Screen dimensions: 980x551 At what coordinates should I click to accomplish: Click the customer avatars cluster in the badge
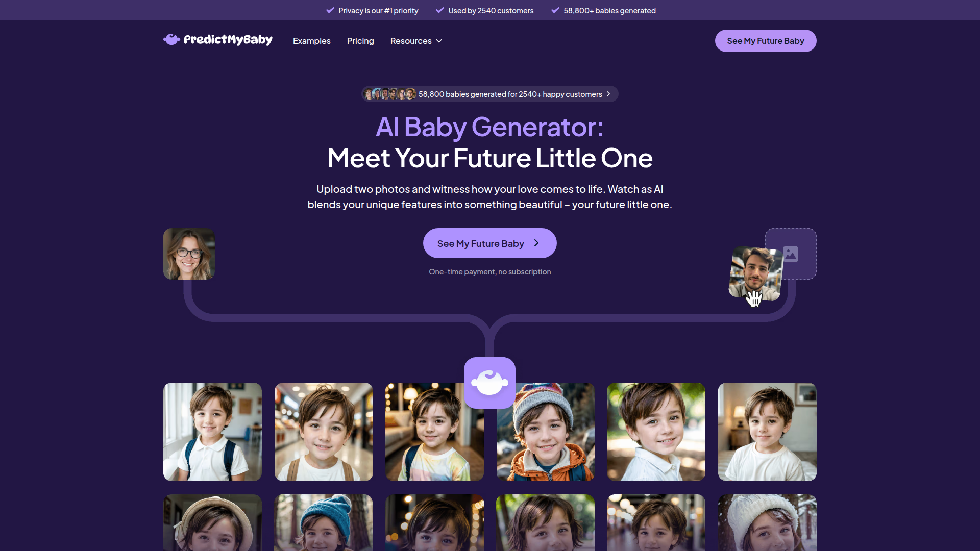pyautogui.click(x=390, y=94)
